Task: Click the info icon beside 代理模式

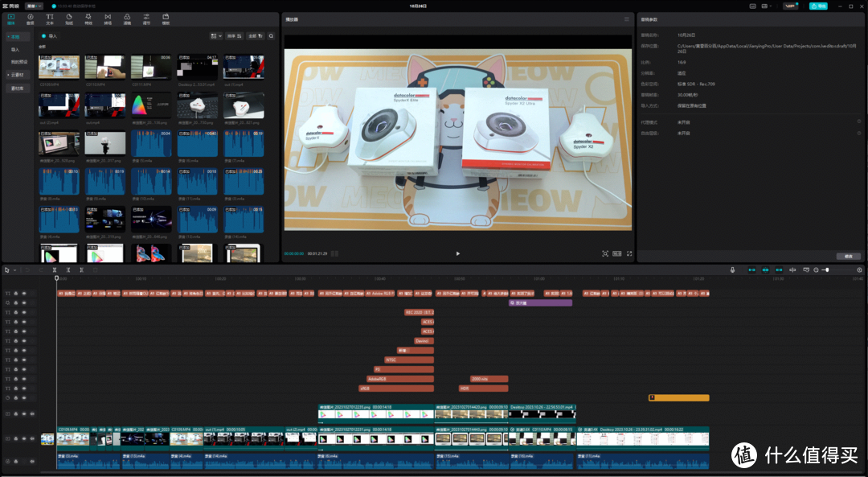Action: (x=859, y=121)
